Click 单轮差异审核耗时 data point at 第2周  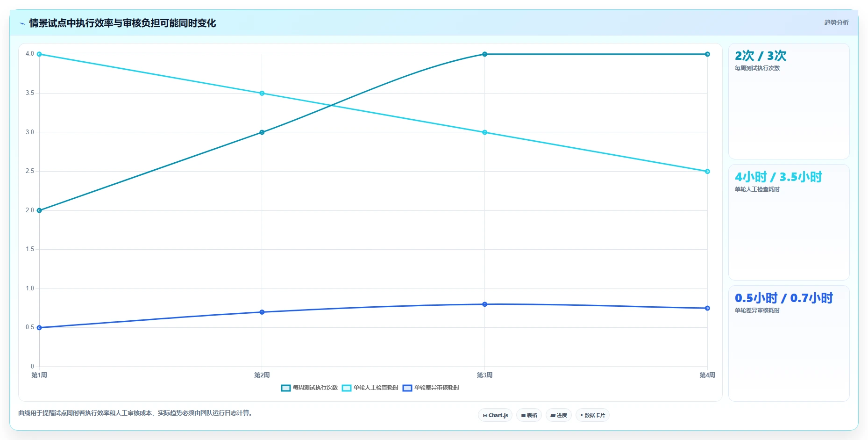tap(262, 312)
